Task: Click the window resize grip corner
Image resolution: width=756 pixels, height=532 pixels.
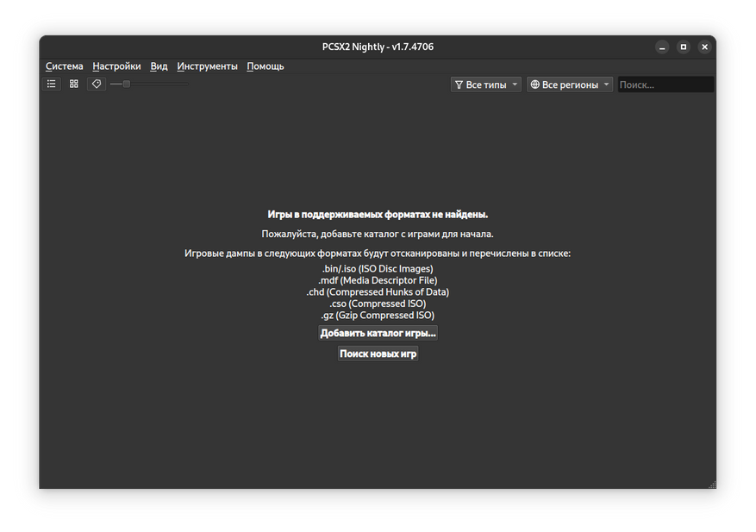Action: coord(712,485)
